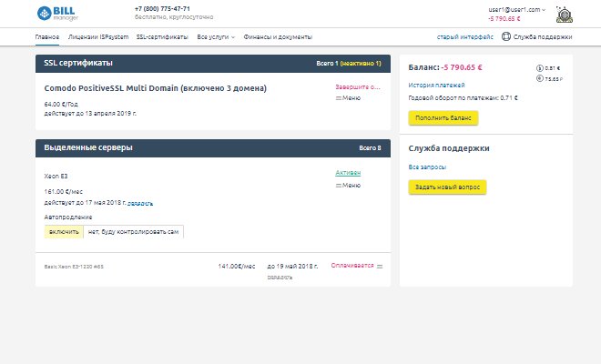Image resolution: width=601 pixels, height=364 pixels.
Task: Click продлить link for Xeon E3
Action: tap(140, 204)
